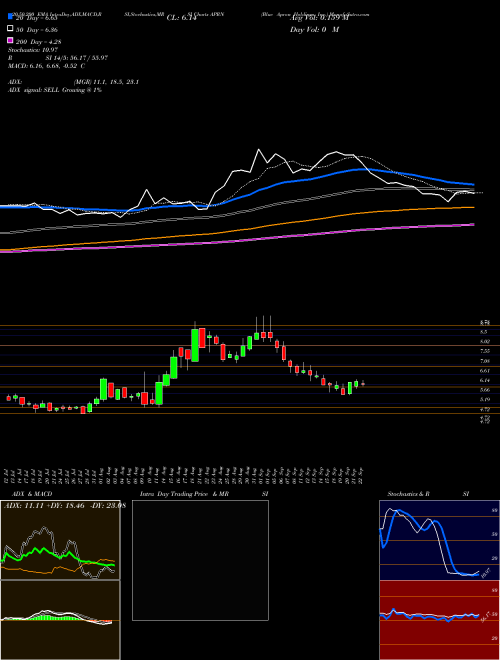
Task: Open the ADX indicator mini chart
Action: (x=60, y=540)
